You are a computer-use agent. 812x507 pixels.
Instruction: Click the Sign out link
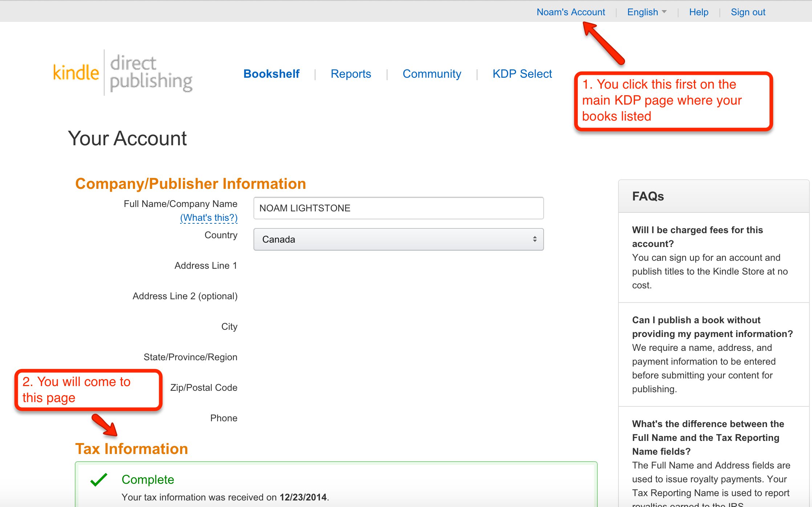point(748,12)
